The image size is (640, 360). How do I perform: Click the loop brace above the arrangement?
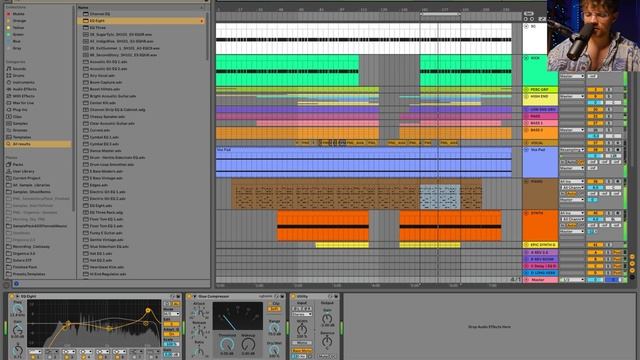pos(440,14)
